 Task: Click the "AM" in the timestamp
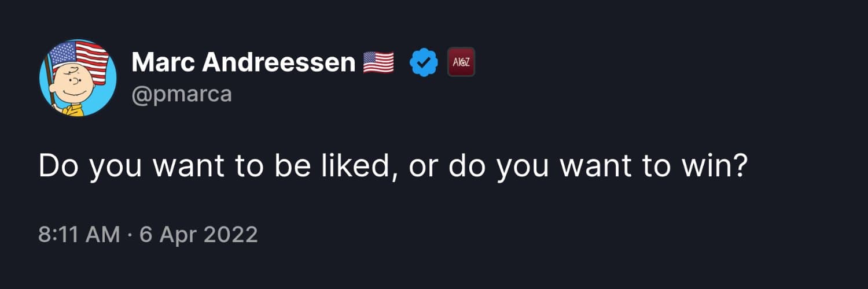(x=104, y=235)
